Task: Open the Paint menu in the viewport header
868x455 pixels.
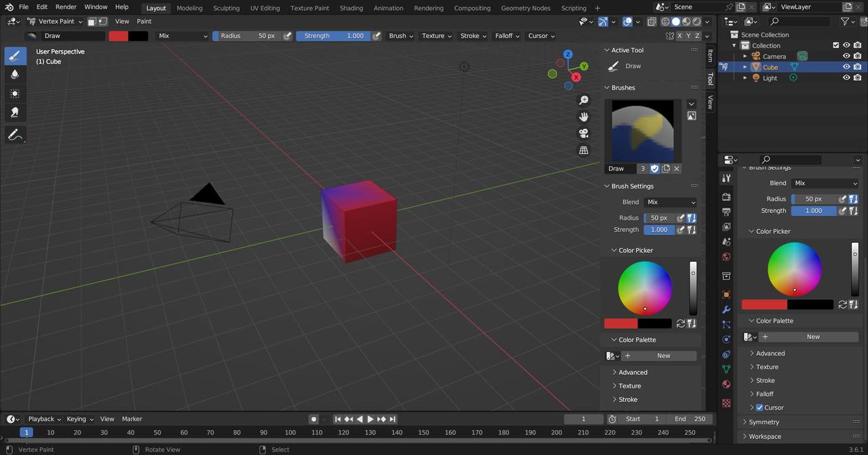Action: pyautogui.click(x=144, y=21)
